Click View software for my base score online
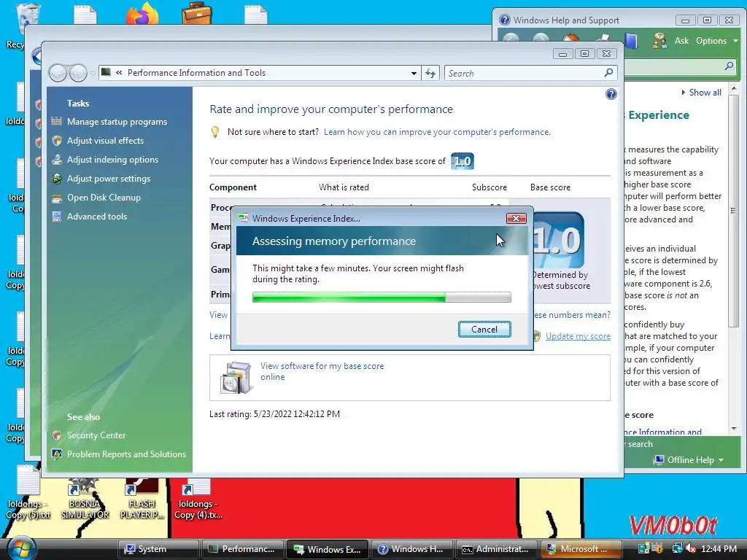 (x=322, y=371)
